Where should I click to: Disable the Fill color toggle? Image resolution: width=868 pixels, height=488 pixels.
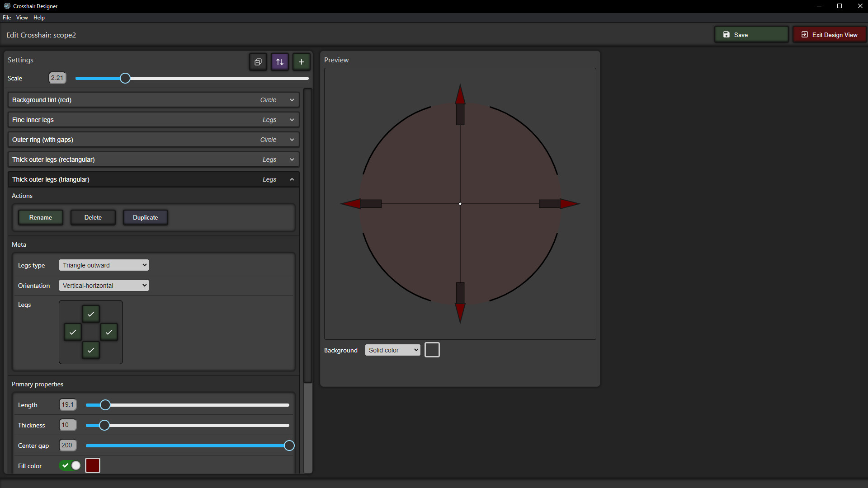(x=70, y=465)
